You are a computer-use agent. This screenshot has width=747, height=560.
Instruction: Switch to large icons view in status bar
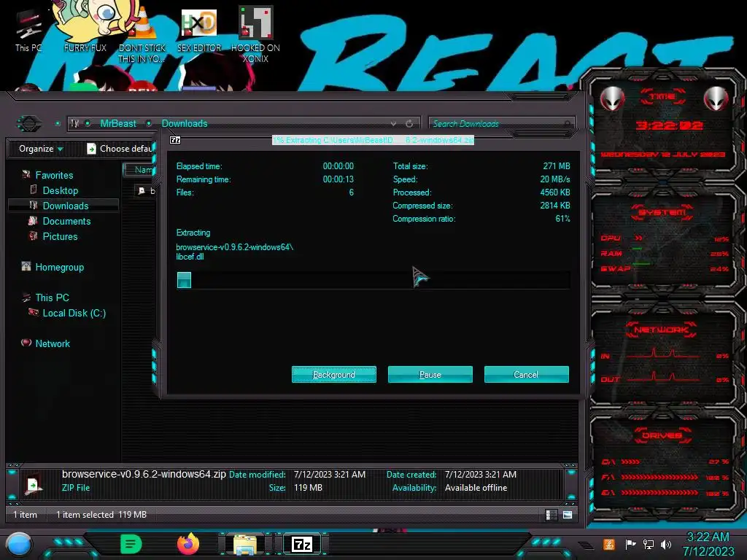[568, 515]
